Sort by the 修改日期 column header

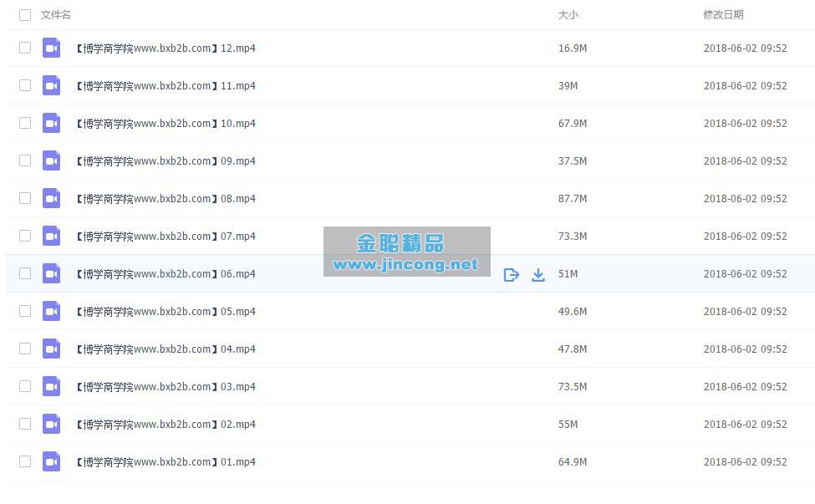(x=723, y=15)
